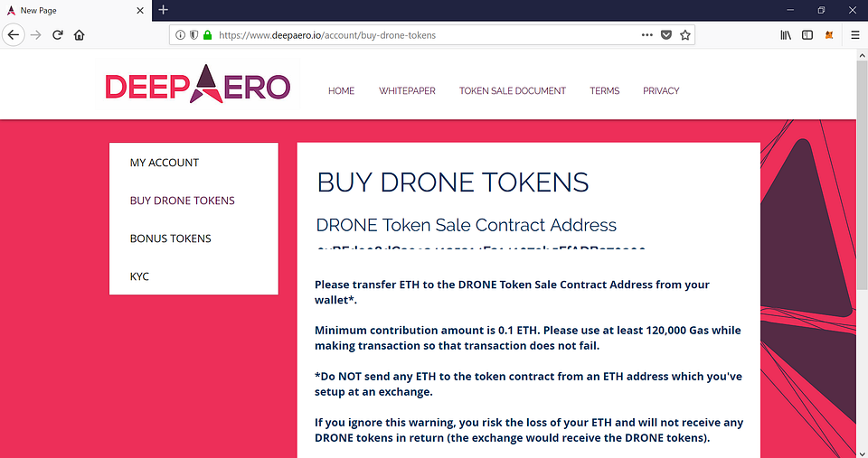Open the Library icon
Viewport: 868px width, 458px height.
[786, 35]
